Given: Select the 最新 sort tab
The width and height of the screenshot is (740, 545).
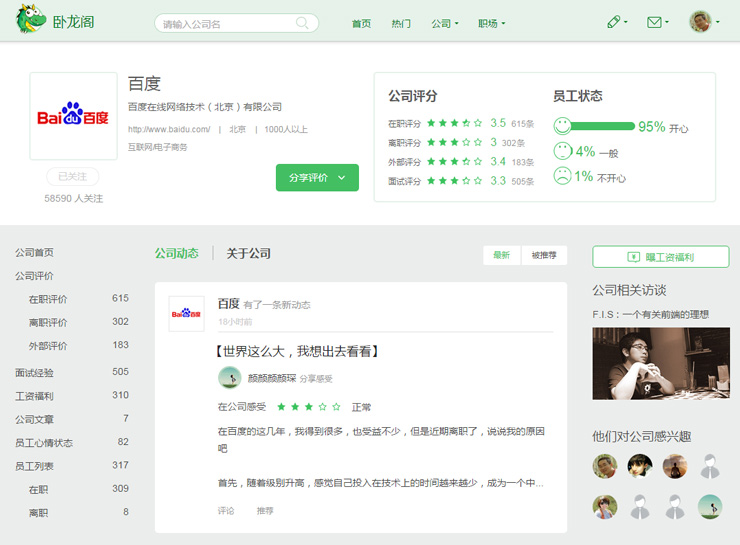Looking at the screenshot, I should 501,255.
